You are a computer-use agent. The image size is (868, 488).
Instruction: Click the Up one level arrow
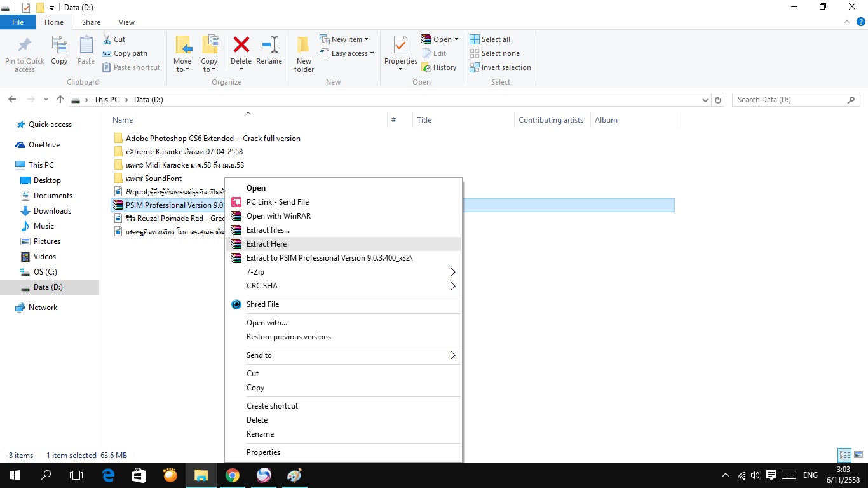tap(60, 100)
